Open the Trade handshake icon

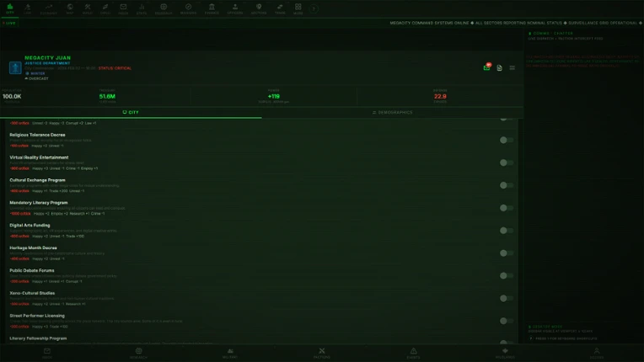pos(280,9)
